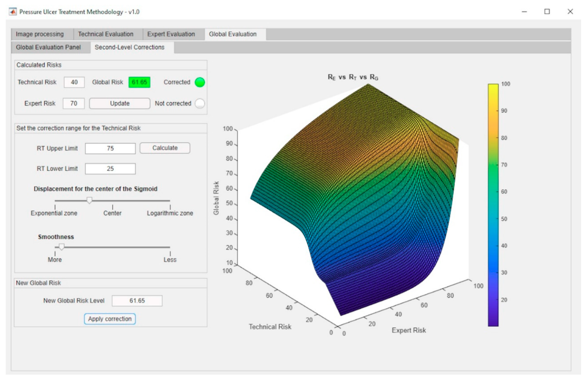Click the Expert Risk axis label on the plot
Viewport: 588px width, 381px height.
(409, 330)
